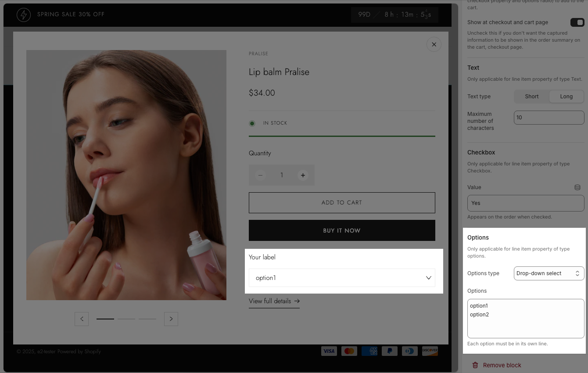588x373 pixels.
Task: Decrease quantity with minus button
Action: point(260,175)
